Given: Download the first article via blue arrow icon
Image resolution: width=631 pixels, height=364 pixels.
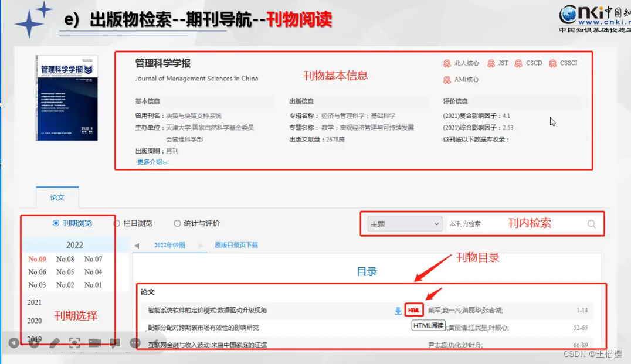Looking at the screenshot, I should 398,311.
